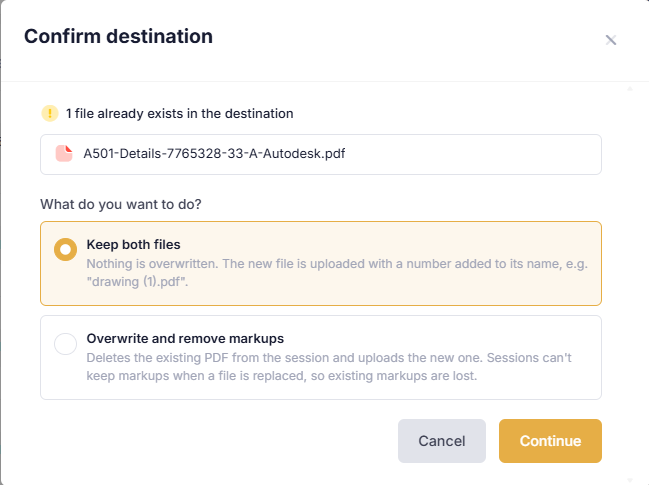Click the 'Deletes the existing PDF' description text
Screen dimensions: 649x485
(x=329, y=367)
